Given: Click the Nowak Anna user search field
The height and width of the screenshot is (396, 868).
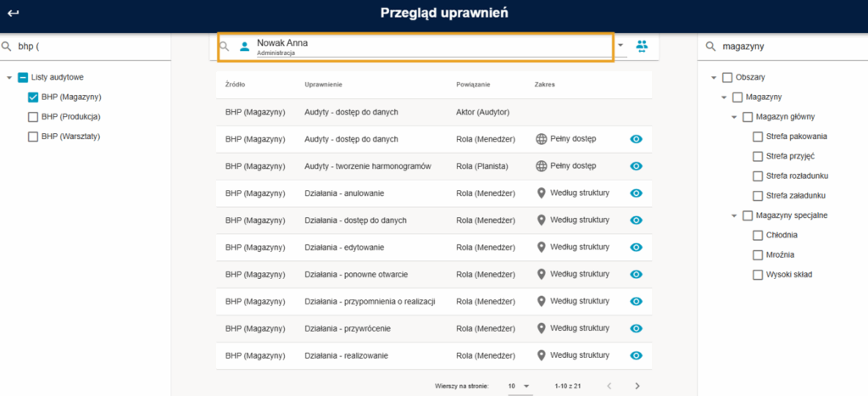Looking at the screenshot, I should (415, 47).
